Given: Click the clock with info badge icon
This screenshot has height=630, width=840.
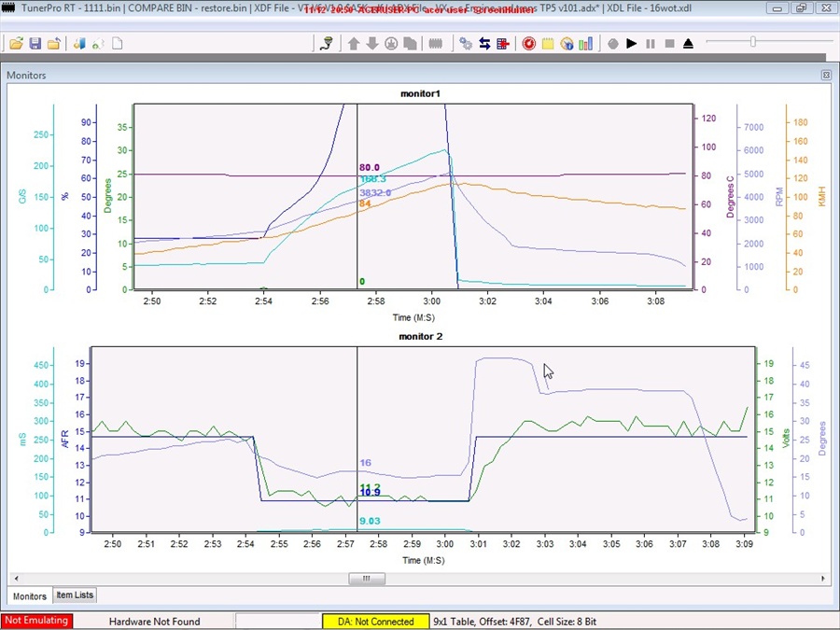Looking at the screenshot, I should (567, 44).
